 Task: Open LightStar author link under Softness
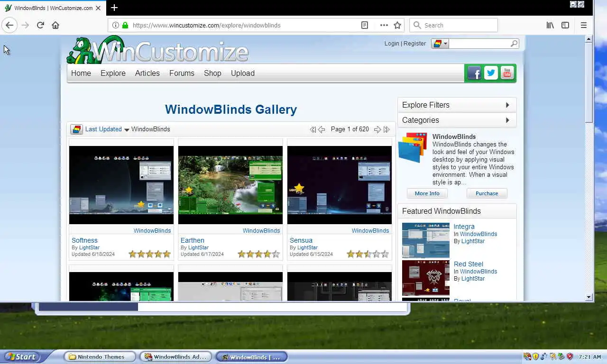(x=89, y=247)
